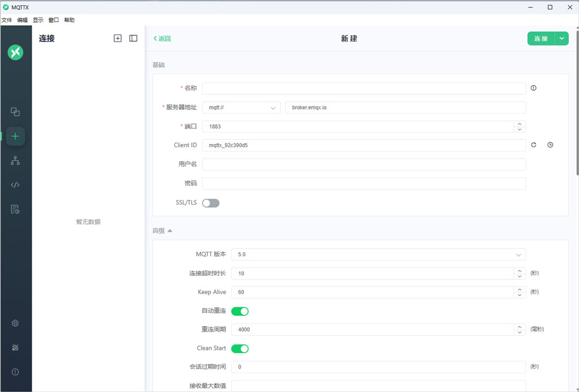This screenshot has height=392, width=579.
Task: Open the MQTT 版本 5.0 dropdown
Action: coord(378,254)
